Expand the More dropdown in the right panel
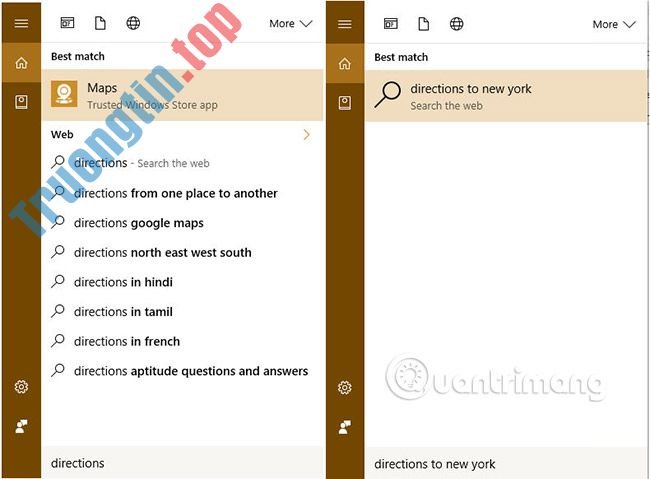 coord(613,24)
